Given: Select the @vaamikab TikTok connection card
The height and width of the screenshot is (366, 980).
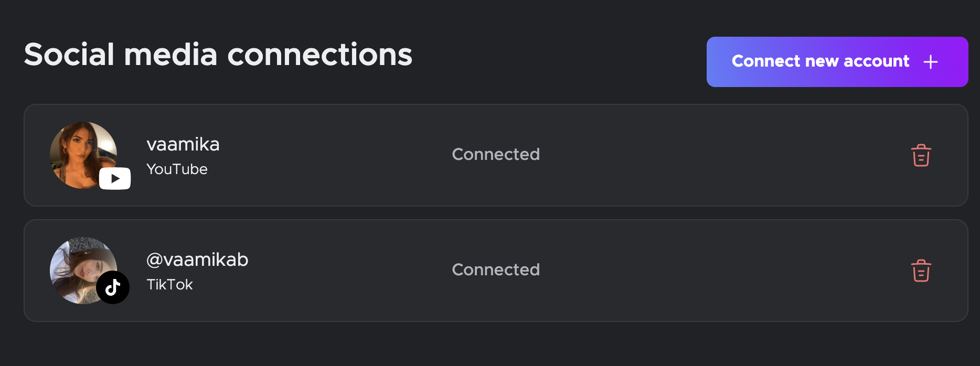Looking at the screenshot, I should tap(496, 271).
